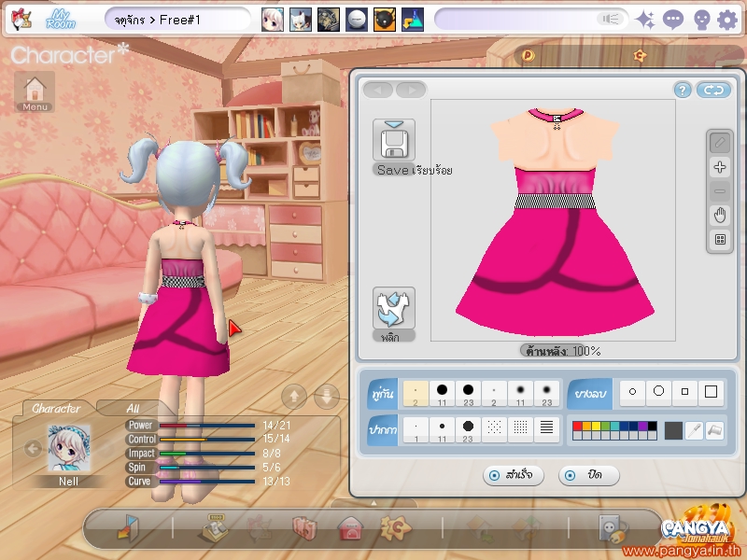Select the ปากกา pen size 23
This screenshot has height=560, width=747.
pos(469,430)
